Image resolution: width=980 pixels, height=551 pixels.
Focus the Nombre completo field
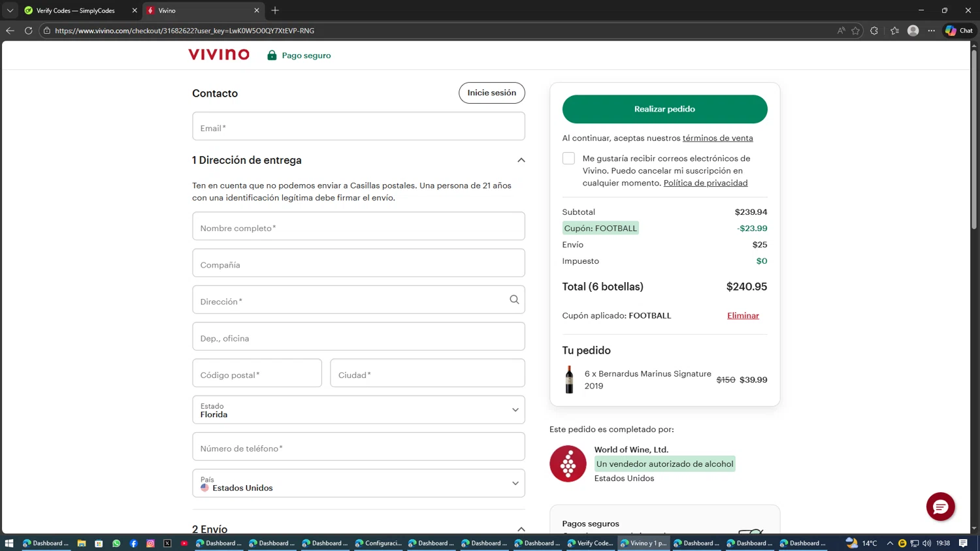coord(359,226)
